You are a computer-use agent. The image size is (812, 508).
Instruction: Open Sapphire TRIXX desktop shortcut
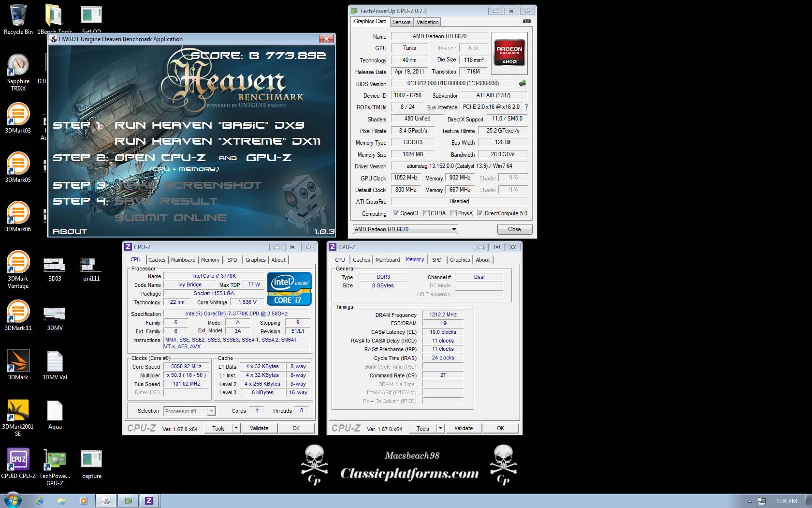pos(18,72)
